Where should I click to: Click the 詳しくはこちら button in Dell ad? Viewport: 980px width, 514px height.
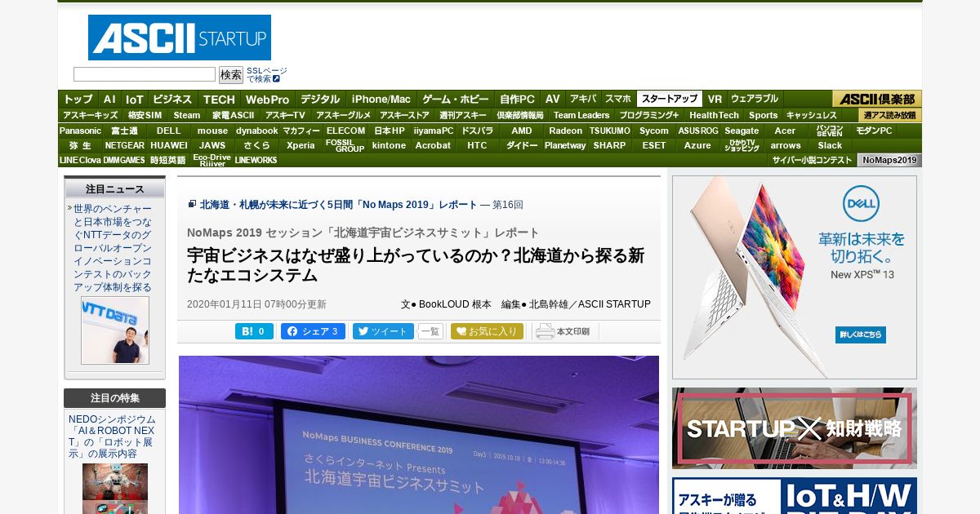click(x=860, y=335)
